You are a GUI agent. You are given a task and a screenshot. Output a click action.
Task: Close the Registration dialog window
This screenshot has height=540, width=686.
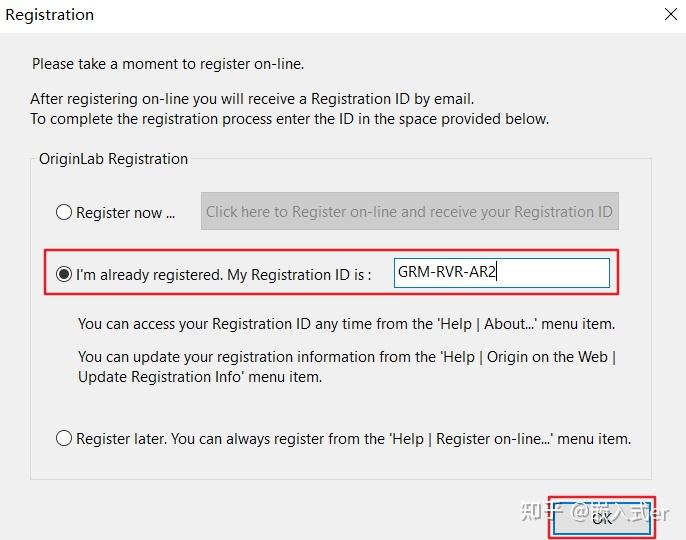tap(670, 15)
